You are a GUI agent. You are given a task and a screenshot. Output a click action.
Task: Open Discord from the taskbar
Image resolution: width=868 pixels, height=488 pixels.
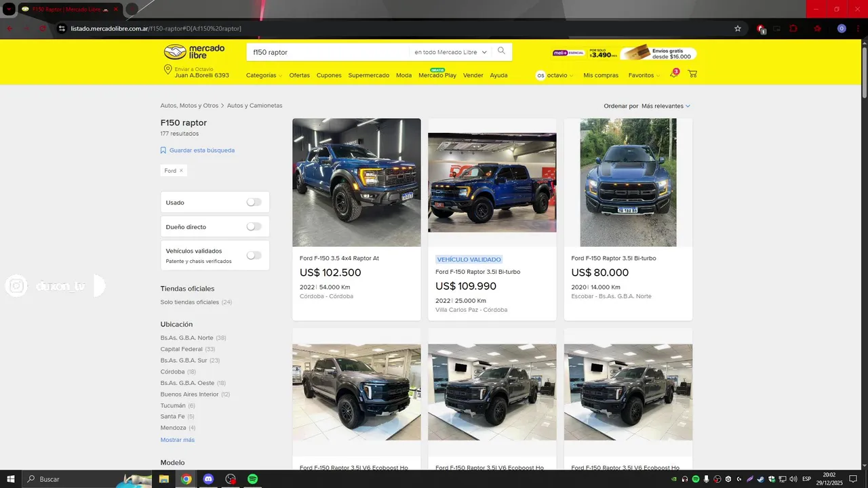coord(208,479)
